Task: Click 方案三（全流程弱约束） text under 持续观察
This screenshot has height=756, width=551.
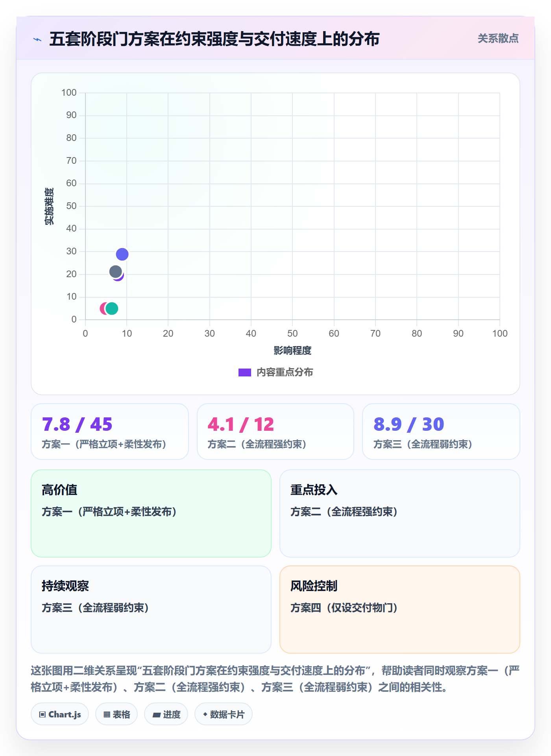Action: coord(96,608)
